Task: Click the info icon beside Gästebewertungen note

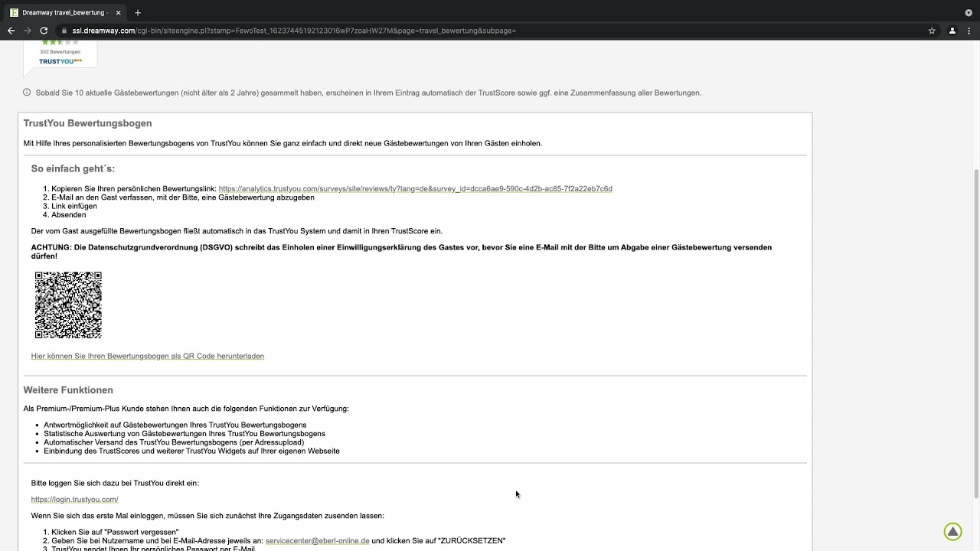Action: [27, 93]
